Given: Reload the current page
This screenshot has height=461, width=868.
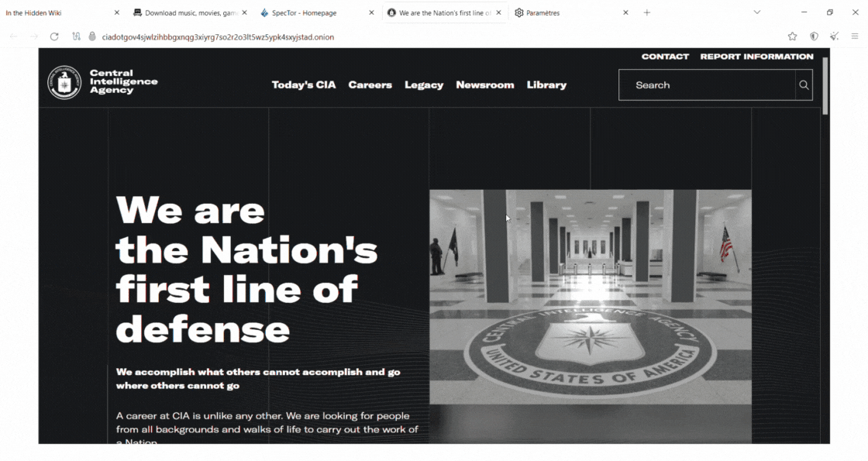Looking at the screenshot, I should point(54,36).
